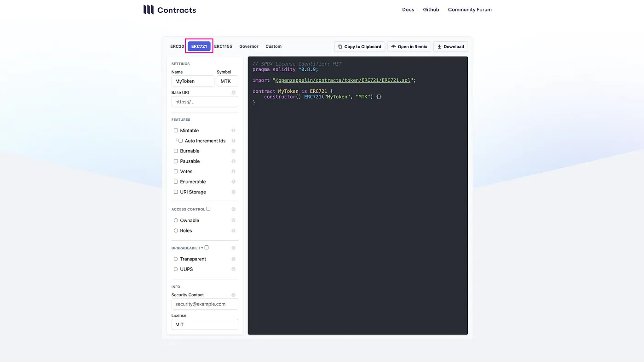Screen dimensions: 644x362
Task: Open the help icon for URI Storage
Action: coord(233,192)
